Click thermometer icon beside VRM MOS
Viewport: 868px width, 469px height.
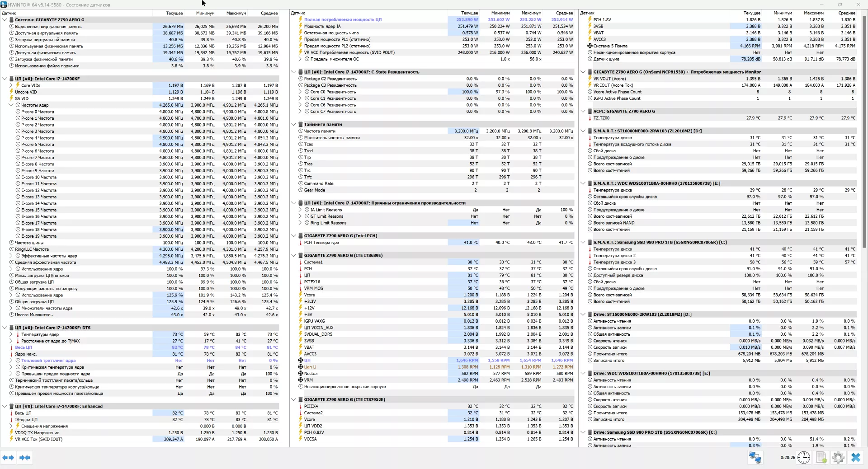tap(300, 288)
